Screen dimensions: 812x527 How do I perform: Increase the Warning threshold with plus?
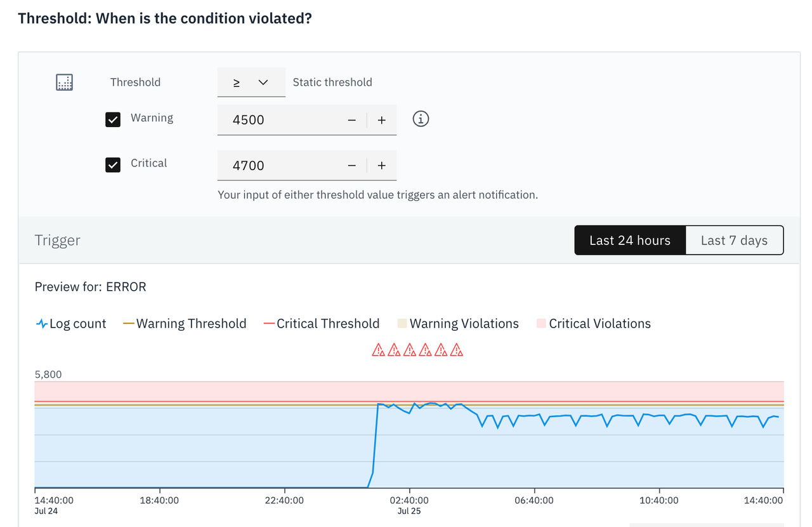[381, 120]
